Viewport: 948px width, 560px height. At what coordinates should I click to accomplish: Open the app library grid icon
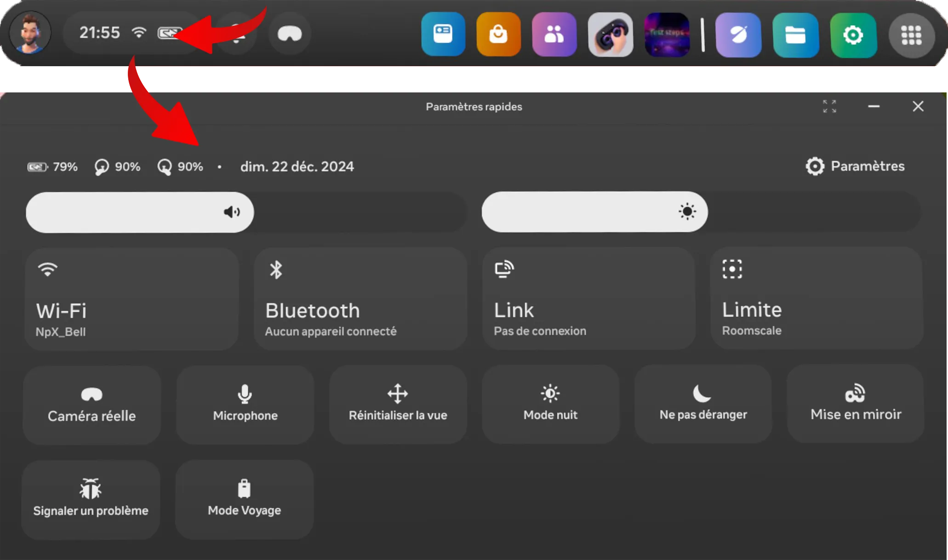(x=911, y=35)
